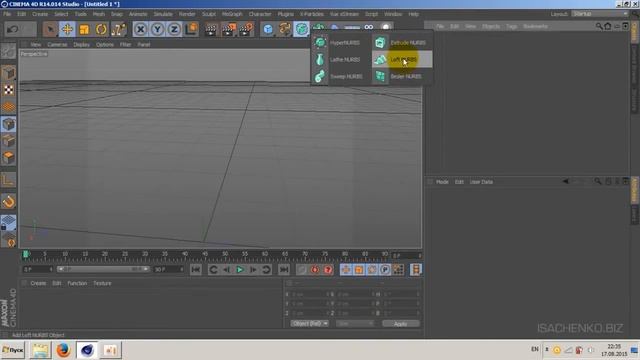
Task: Open the Simulate menu
Action: pos(163,14)
